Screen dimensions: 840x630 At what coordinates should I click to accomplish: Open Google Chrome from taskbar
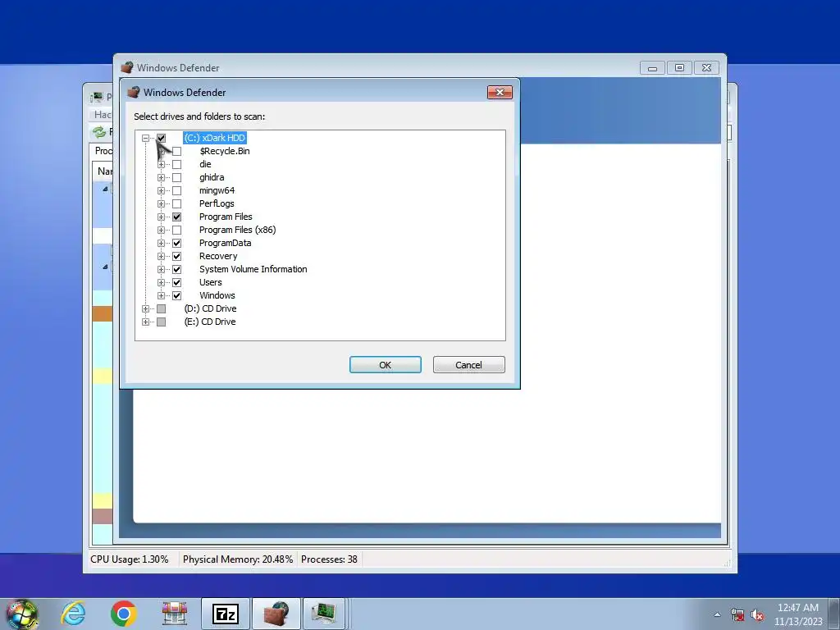coord(124,614)
